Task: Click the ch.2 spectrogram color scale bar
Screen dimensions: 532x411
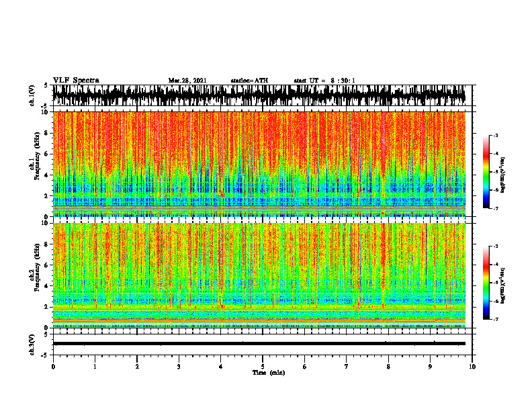Action: pos(486,283)
